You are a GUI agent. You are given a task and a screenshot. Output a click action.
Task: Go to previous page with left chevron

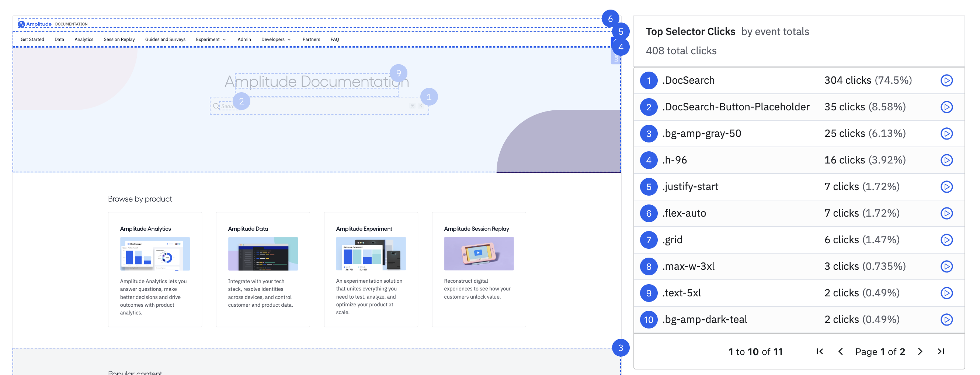pyautogui.click(x=841, y=351)
